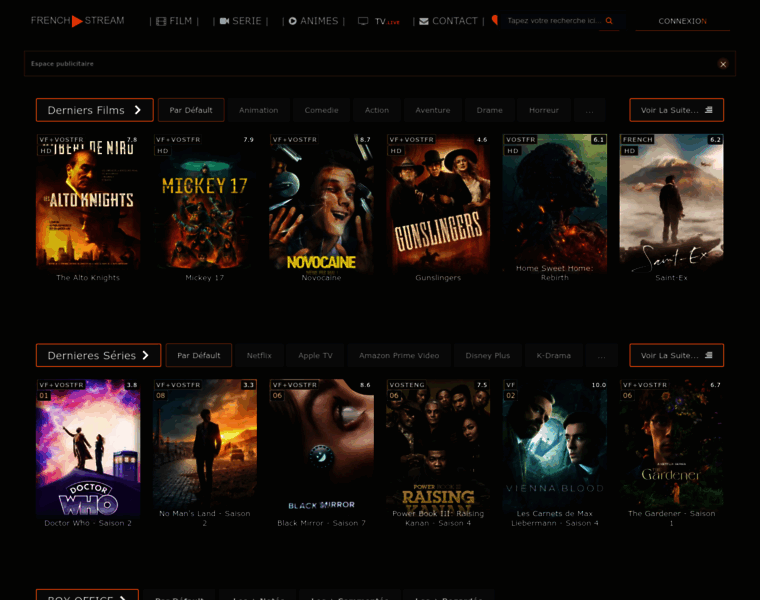Click the list icon in series Voir La Suite

pyautogui.click(x=709, y=355)
